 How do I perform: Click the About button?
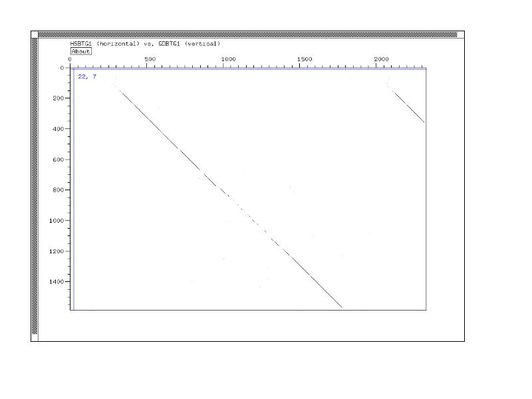point(81,51)
